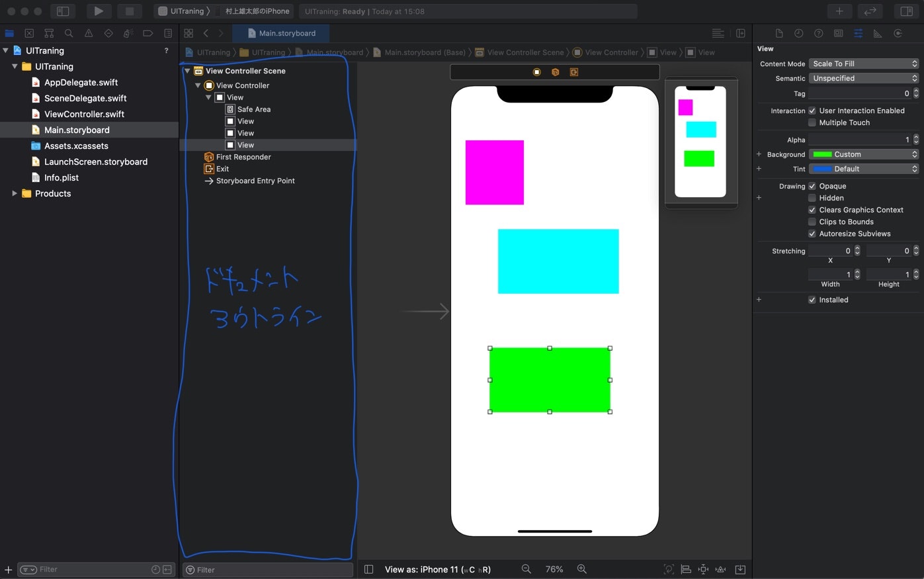
Task: Click the Exit icon in scene dock
Action: [x=574, y=72]
